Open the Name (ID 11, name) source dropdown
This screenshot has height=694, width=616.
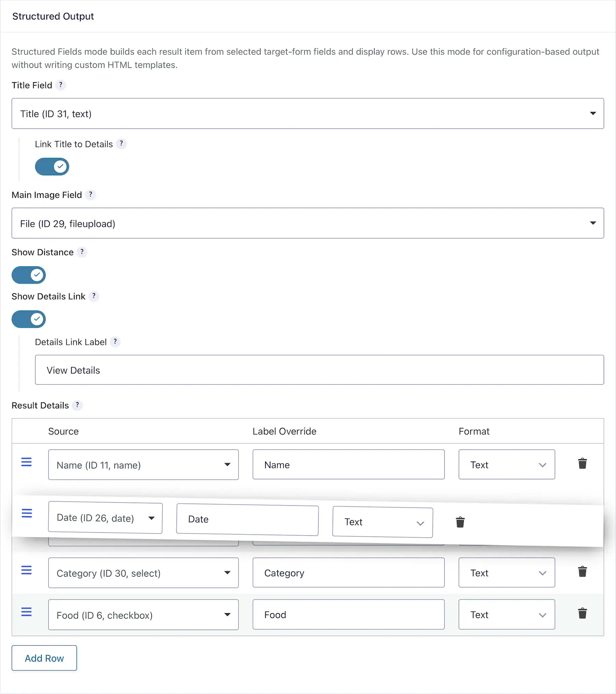click(143, 465)
